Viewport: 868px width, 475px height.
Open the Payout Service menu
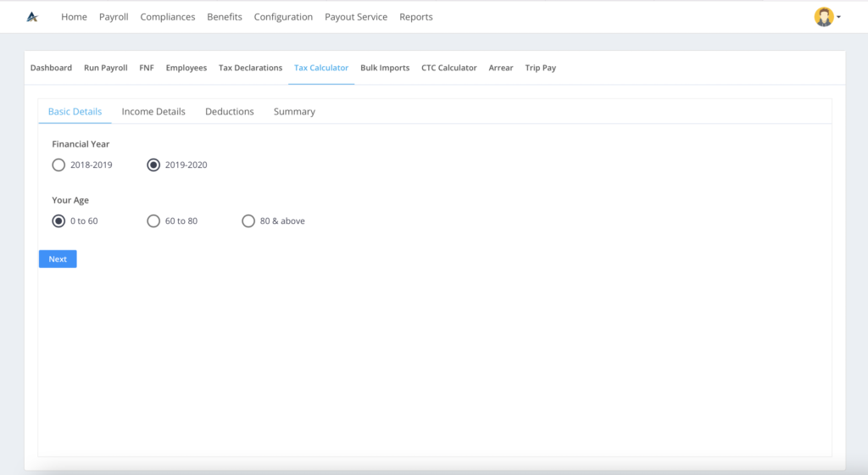click(x=356, y=17)
